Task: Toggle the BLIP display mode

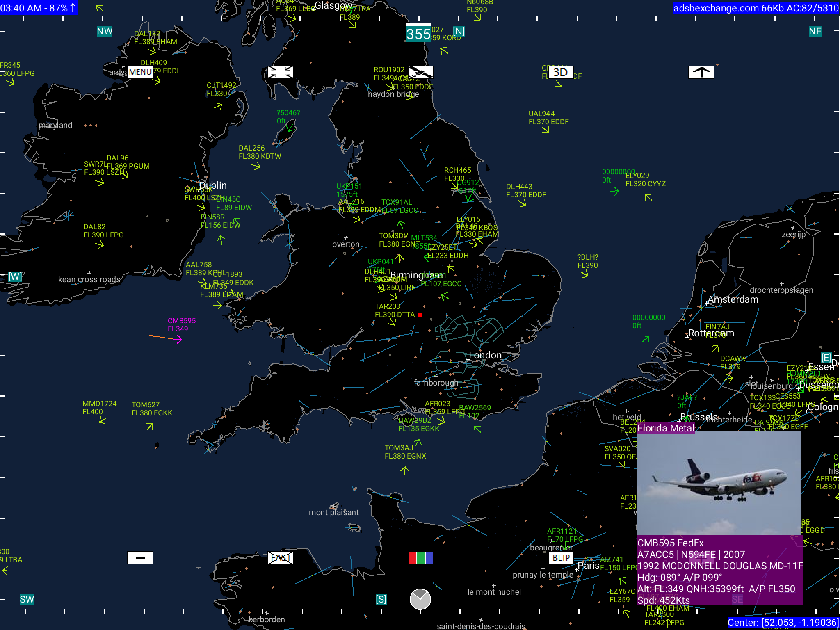Action: (x=561, y=558)
